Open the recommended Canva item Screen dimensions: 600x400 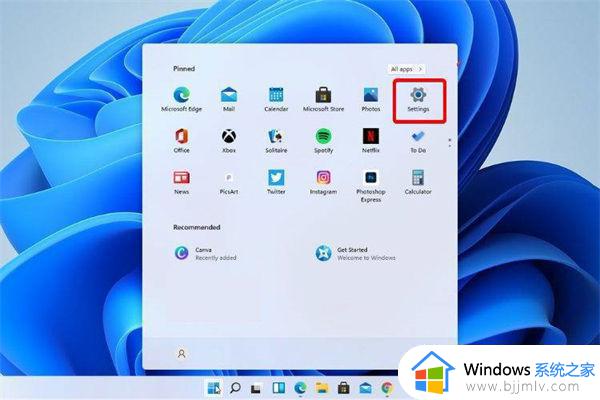tap(205, 253)
